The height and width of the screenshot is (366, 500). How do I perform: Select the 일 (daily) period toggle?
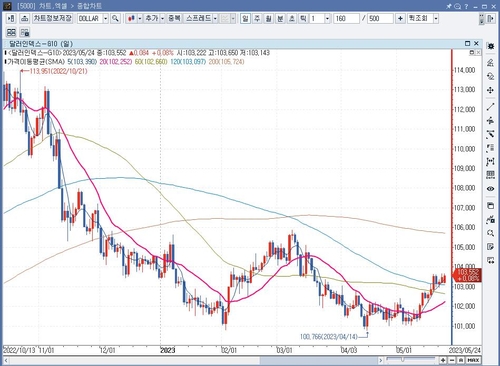click(x=246, y=18)
